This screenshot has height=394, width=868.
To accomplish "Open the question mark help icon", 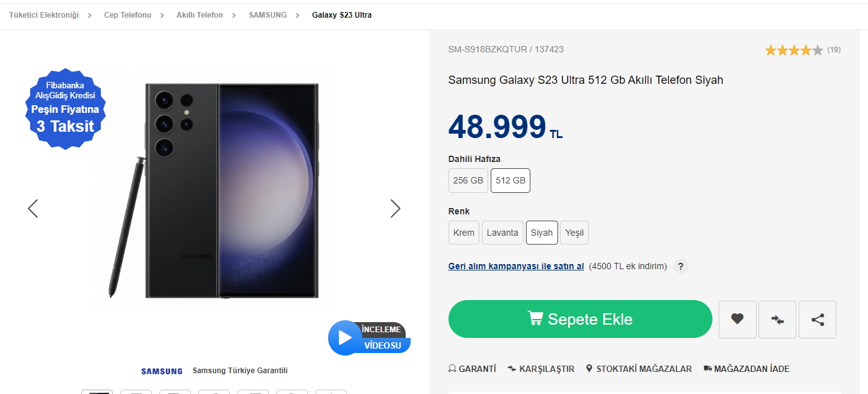I will (680, 266).
